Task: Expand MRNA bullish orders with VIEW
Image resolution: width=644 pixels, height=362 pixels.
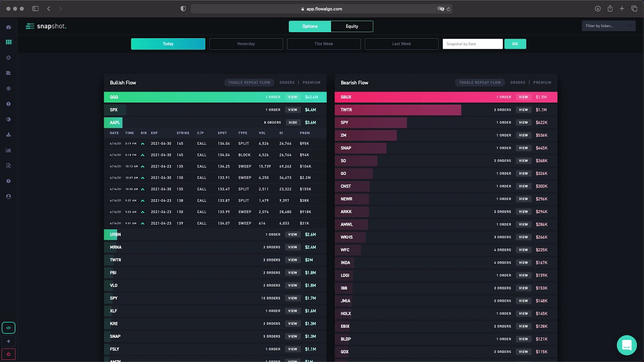Action: click(293, 247)
